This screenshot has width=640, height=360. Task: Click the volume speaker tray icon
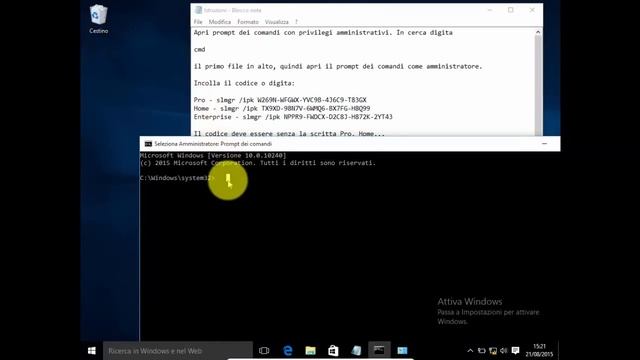(x=504, y=351)
